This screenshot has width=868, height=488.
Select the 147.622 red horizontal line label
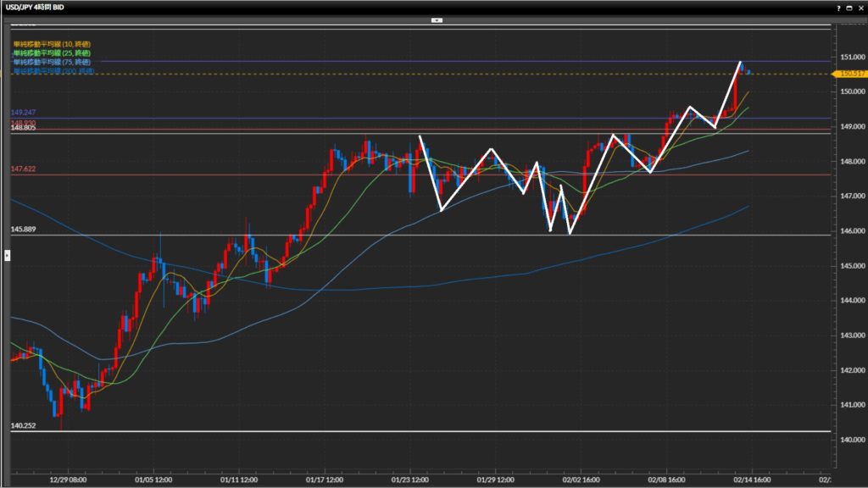click(x=23, y=169)
